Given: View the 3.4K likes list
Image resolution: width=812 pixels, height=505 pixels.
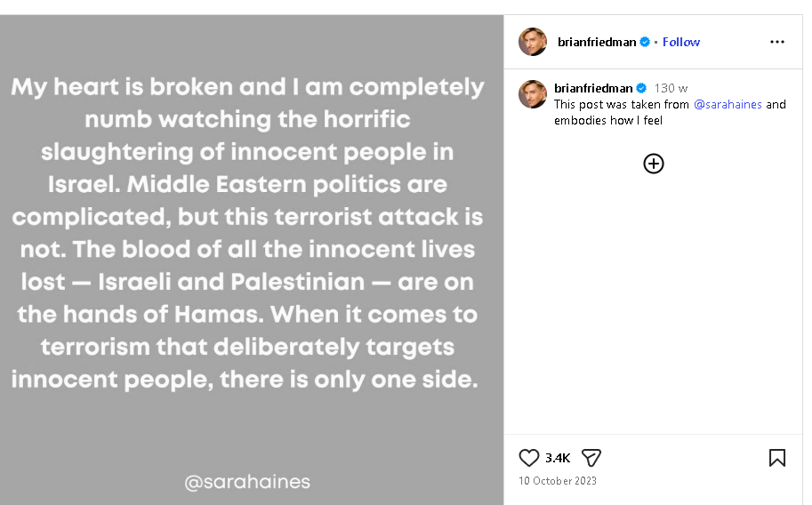Looking at the screenshot, I should tap(558, 458).
